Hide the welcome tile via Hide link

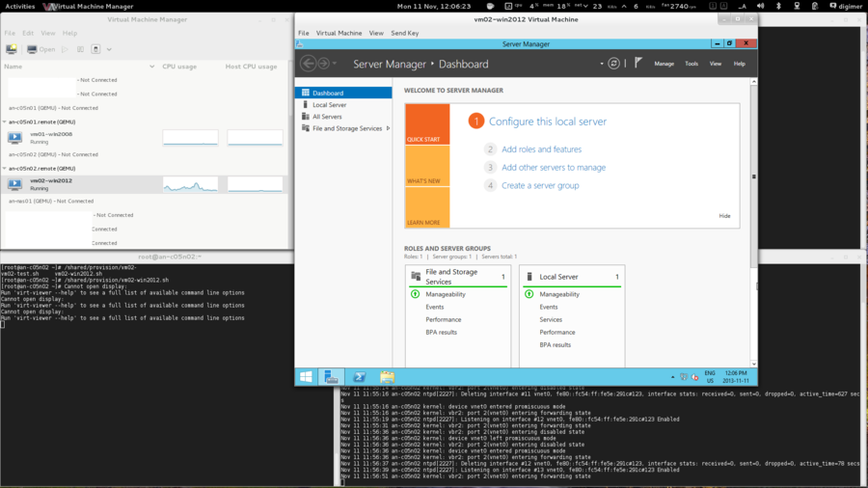(x=724, y=216)
